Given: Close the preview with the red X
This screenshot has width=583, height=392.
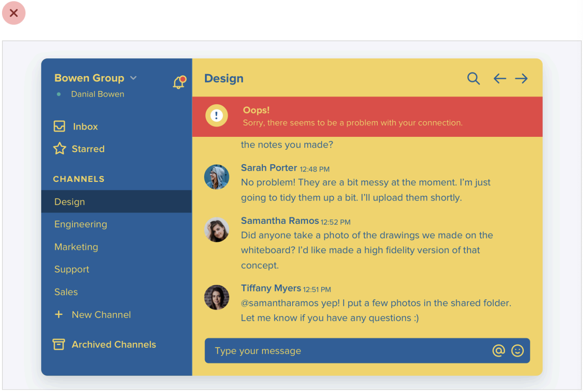Looking at the screenshot, I should click(14, 13).
